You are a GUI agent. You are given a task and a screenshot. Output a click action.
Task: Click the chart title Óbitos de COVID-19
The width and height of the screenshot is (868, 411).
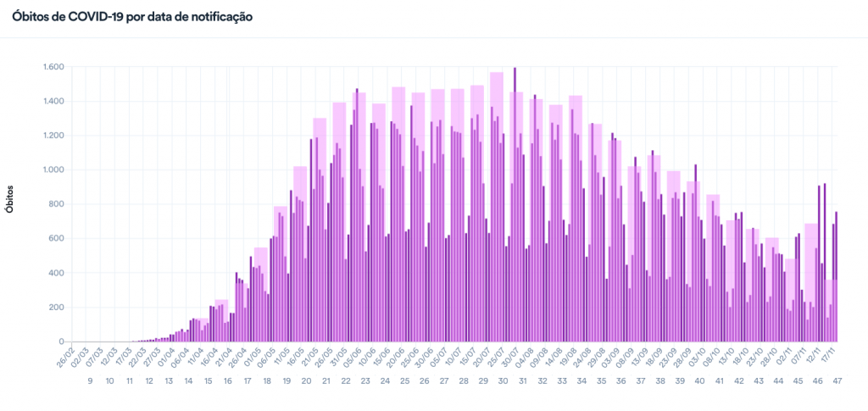(131, 16)
